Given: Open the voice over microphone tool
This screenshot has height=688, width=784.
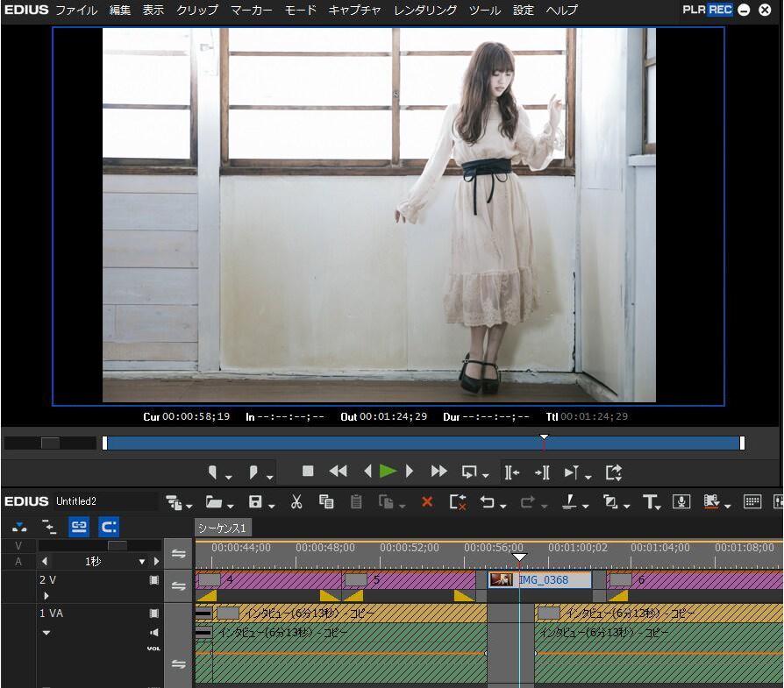Looking at the screenshot, I should coord(681,501).
